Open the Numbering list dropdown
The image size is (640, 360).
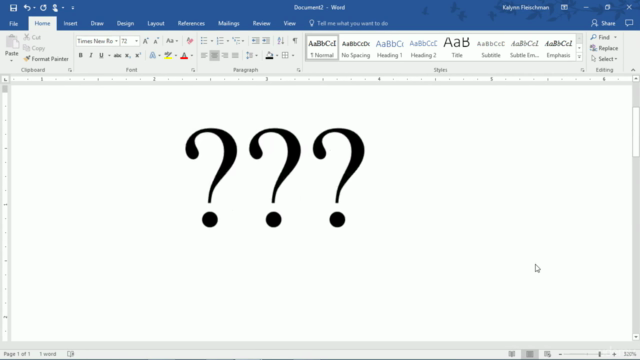[x=227, y=41]
